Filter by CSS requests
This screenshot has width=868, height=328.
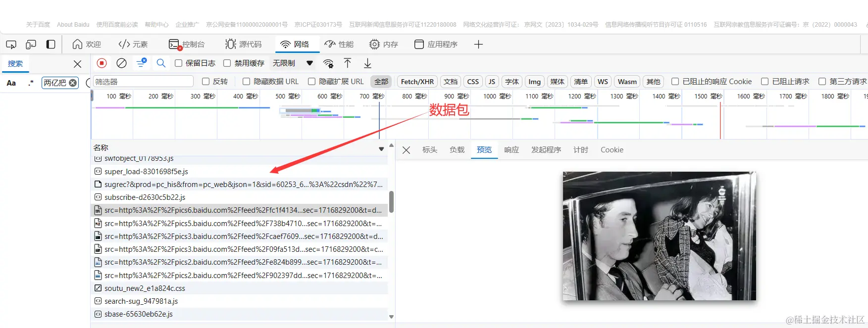pyautogui.click(x=473, y=82)
